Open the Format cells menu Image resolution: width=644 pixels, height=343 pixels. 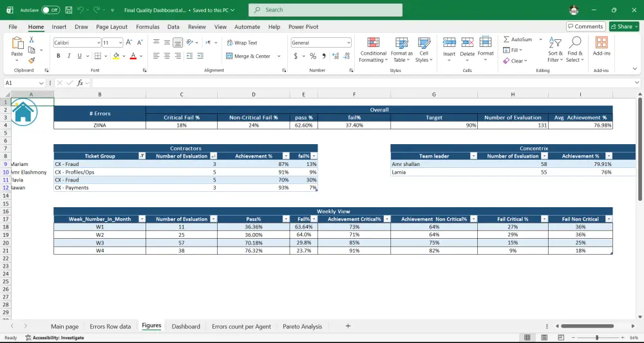coord(486,48)
